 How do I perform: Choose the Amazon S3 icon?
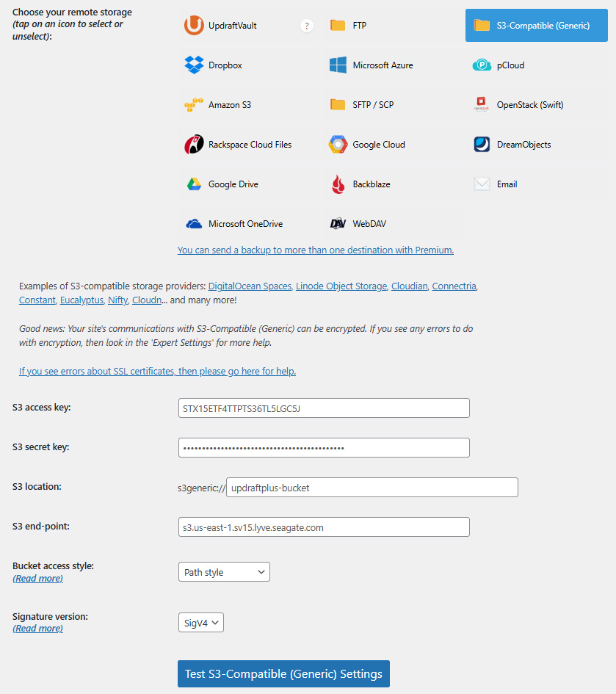[194, 105]
